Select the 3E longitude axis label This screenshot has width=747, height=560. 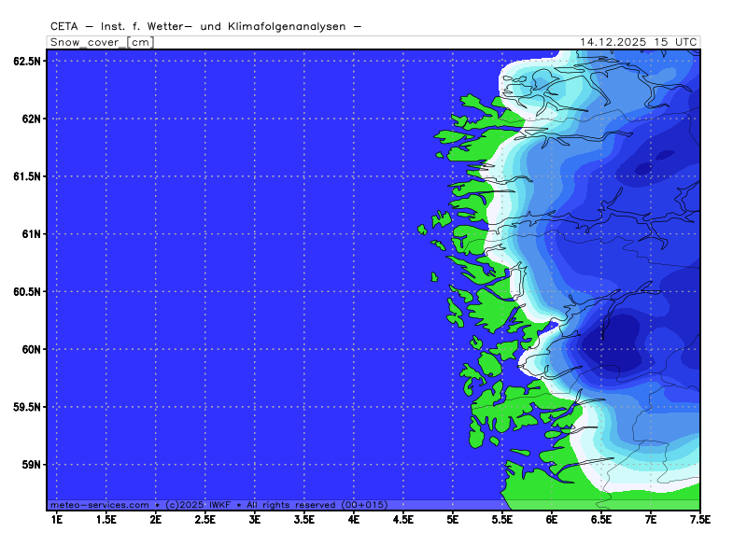click(255, 518)
